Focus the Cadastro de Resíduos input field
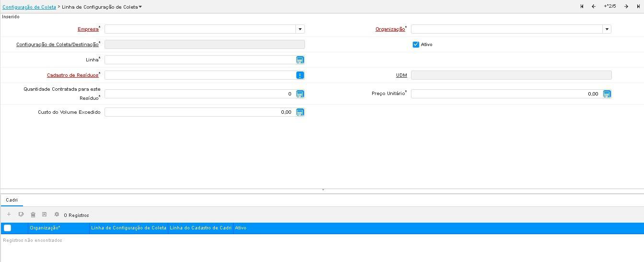Viewport: 644px width, 262px height. [200, 75]
